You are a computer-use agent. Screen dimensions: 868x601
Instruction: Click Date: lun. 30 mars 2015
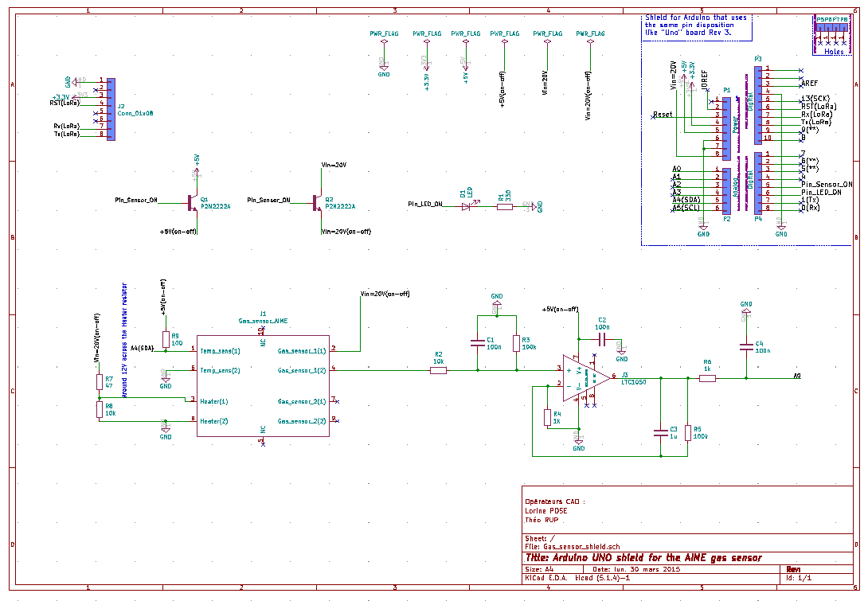(x=636, y=569)
